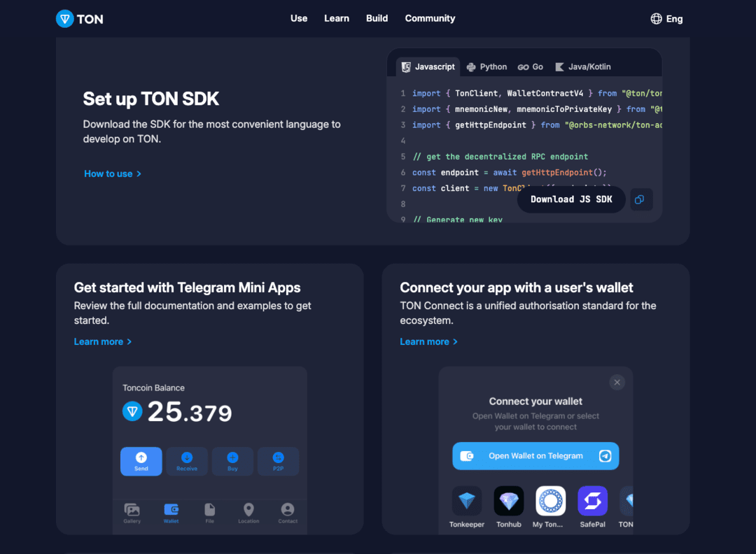Switch to the Java/Kotlin code tab
The height and width of the screenshot is (554, 756).
tap(582, 66)
